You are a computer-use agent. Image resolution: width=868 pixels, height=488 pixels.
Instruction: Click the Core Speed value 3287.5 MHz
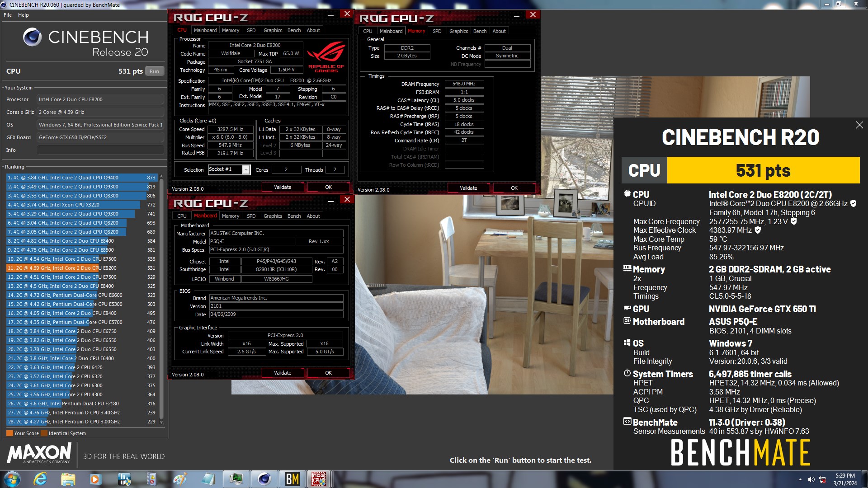tap(230, 129)
